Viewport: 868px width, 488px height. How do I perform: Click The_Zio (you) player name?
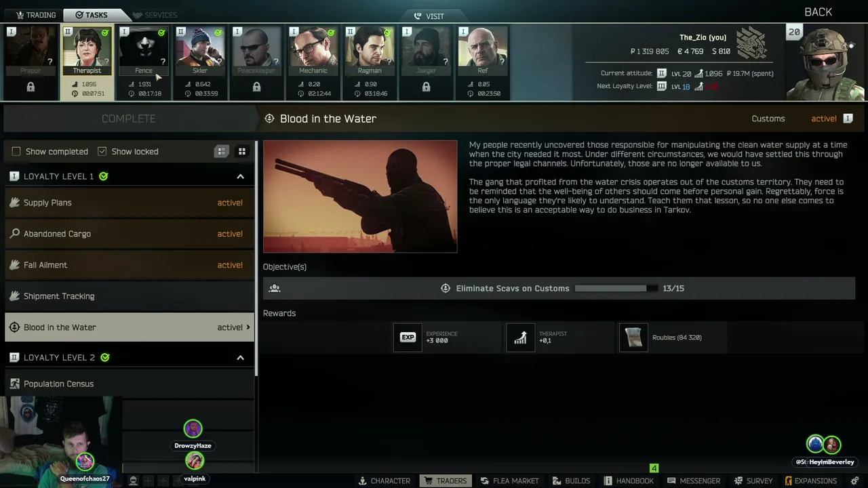point(703,37)
